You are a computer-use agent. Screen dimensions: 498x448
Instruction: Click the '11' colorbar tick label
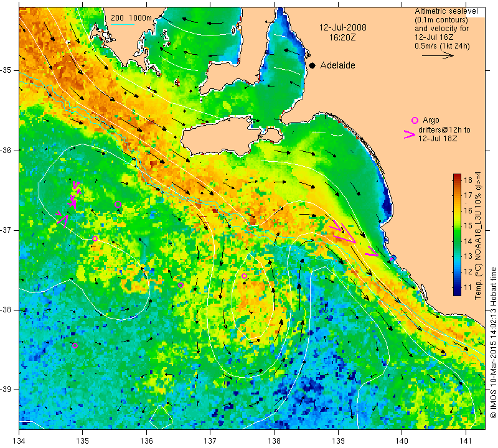(x=468, y=287)
